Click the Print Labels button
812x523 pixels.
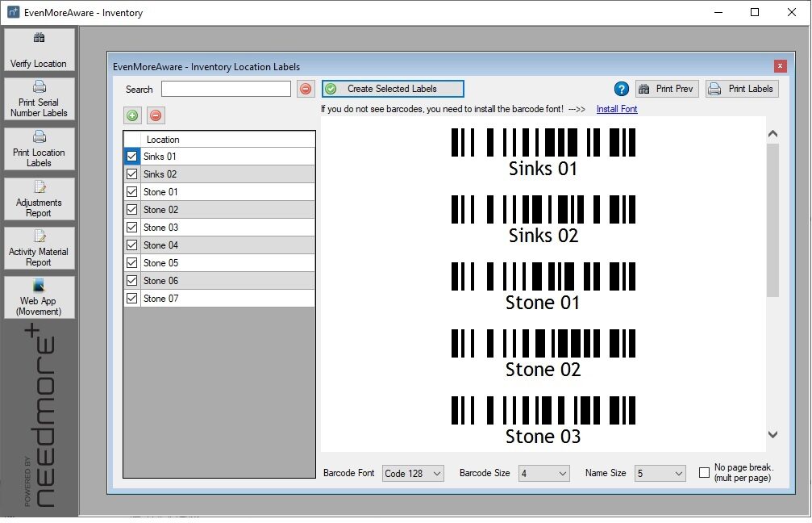point(742,89)
